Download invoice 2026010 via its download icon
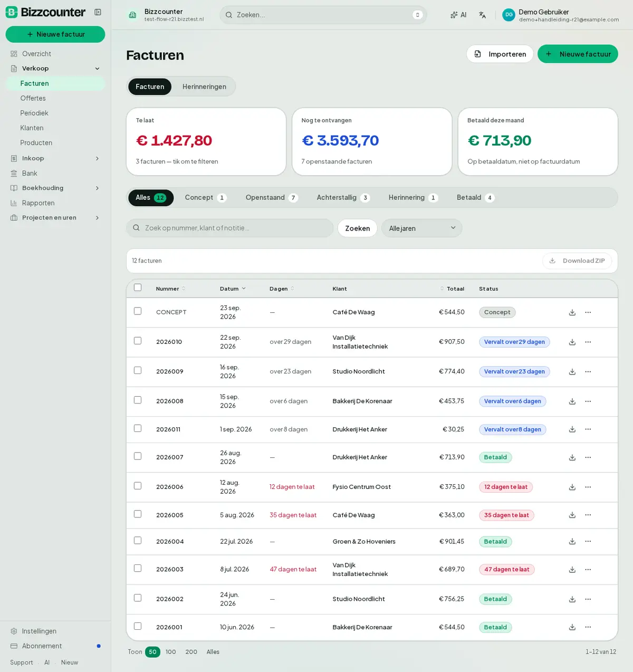This screenshot has height=672, width=633. (x=572, y=342)
